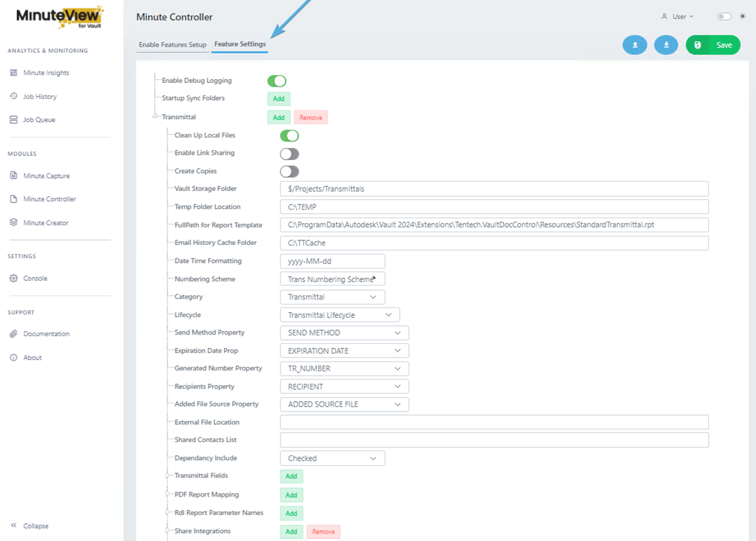Open the Console settings gear icon
756x541 pixels.
[x=13, y=279]
